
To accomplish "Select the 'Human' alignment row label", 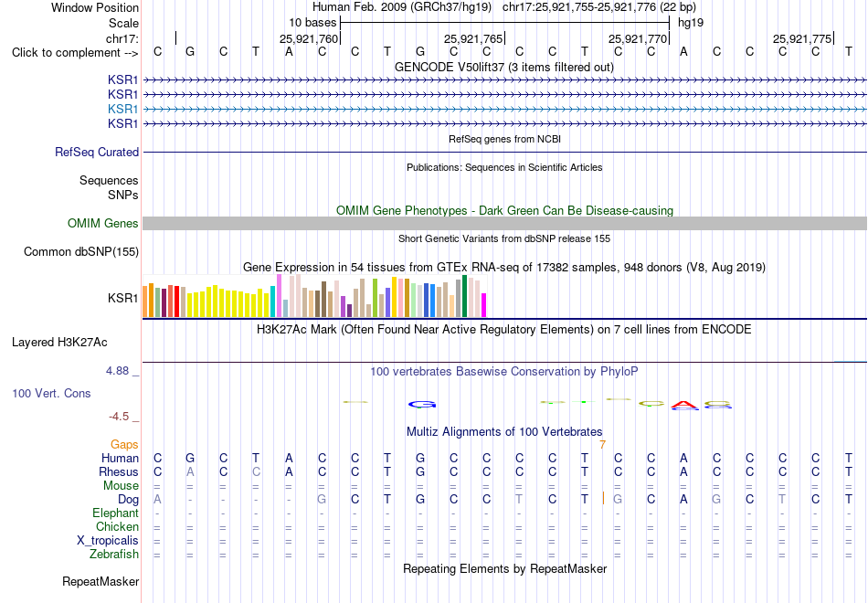I will click(x=120, y=458).
